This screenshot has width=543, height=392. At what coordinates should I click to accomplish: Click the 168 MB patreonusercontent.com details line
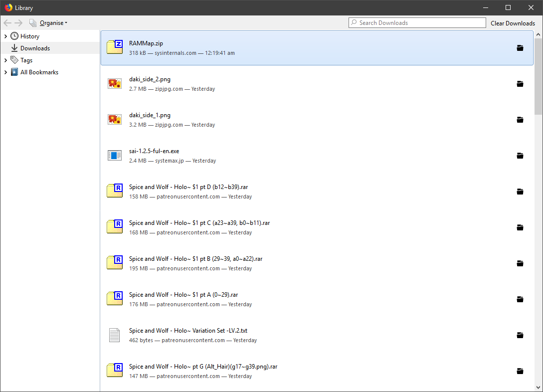click(190, 232)
